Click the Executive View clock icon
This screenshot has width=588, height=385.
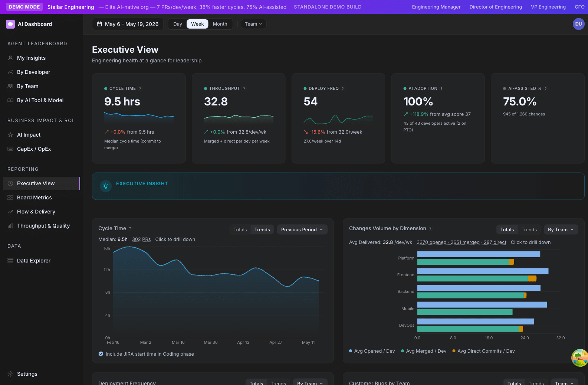10,183
